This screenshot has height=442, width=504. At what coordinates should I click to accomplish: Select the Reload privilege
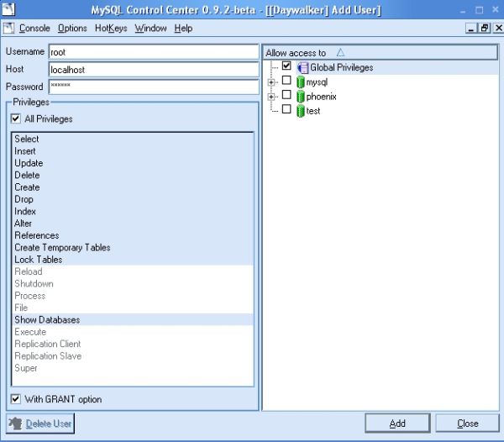pos(133,271)
